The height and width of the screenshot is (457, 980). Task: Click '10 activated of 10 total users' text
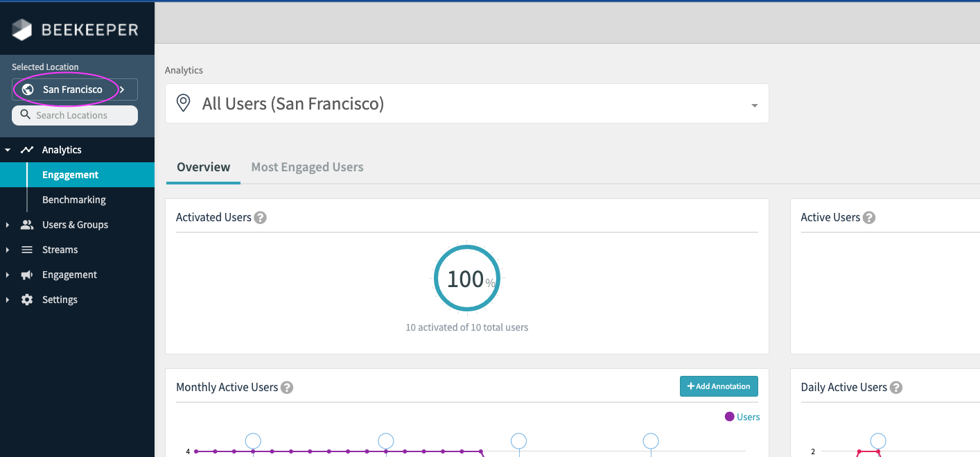pos(467,327)
